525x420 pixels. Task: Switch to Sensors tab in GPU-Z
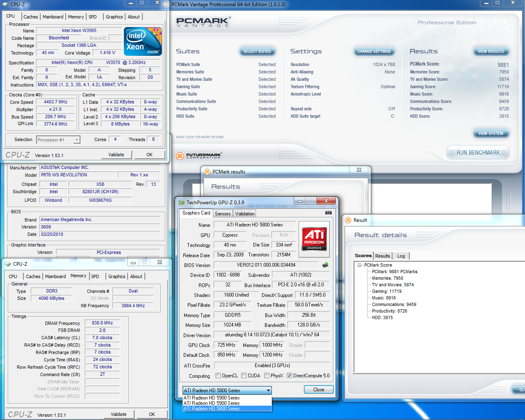pyautogui.click(x=223, y=214)
